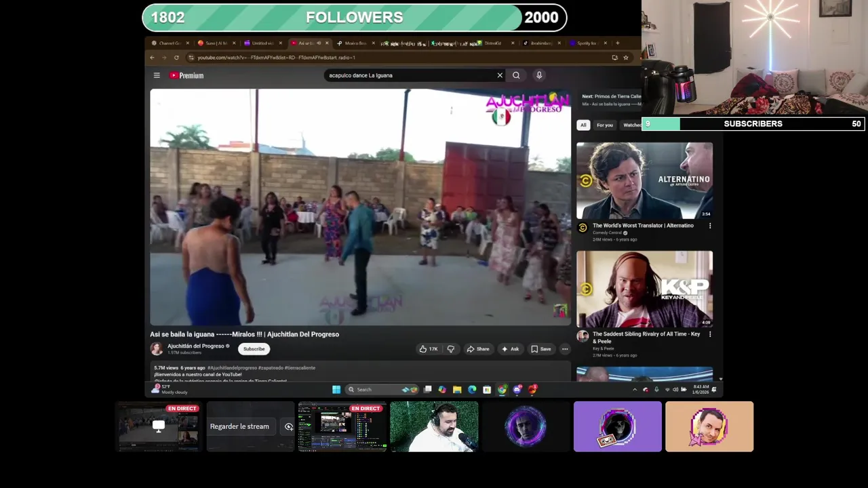
Task: Like the video with 17K thumbs up
Action: (429, 349)
